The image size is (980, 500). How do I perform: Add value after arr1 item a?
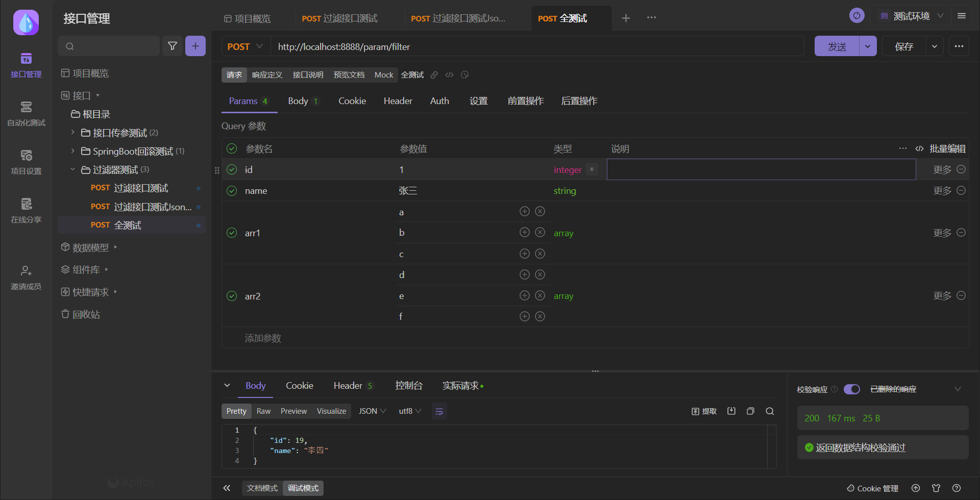coord(524,211)
